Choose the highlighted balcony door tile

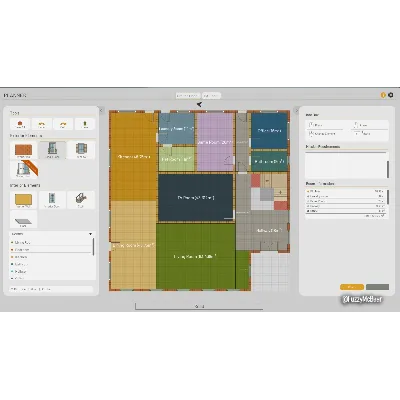[52, 150]
